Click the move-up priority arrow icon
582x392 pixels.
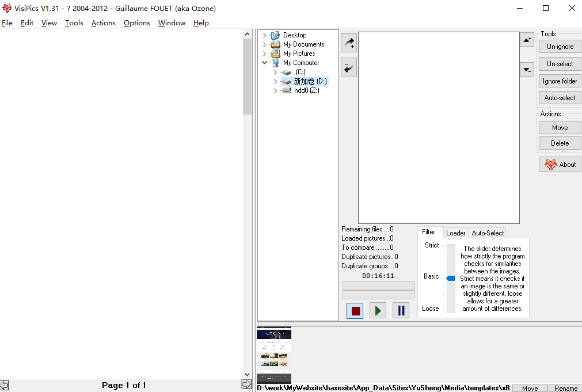[x=527, y=40]
